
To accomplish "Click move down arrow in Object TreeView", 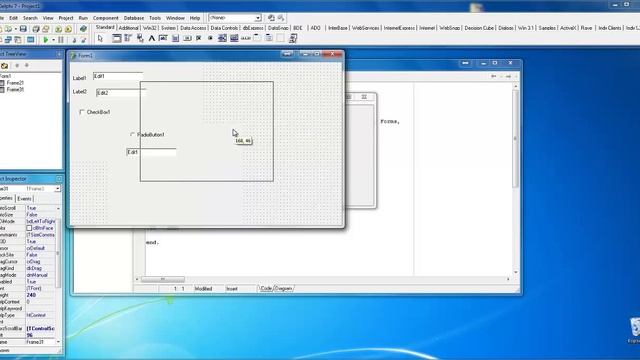I will pos(27,66).
